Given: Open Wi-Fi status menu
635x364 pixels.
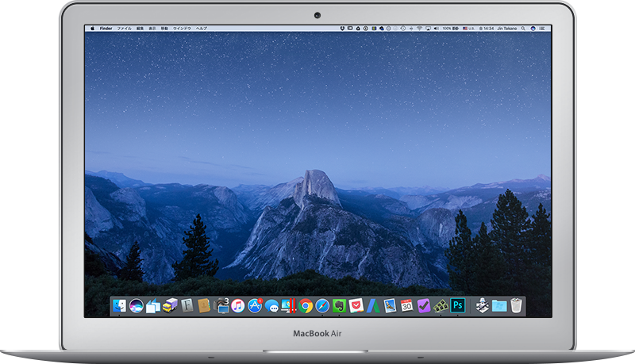Looking at the screenshot, I should pyautogui.click(x=420, y=29).
